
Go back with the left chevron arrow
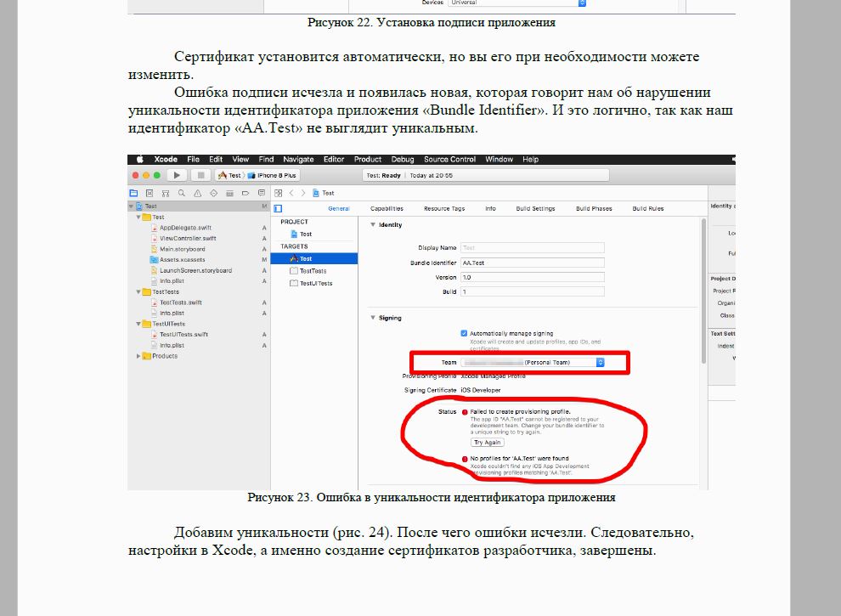coord(291,193)
